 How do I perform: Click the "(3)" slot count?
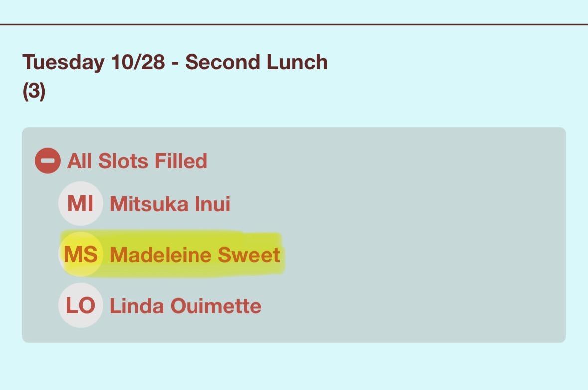click(34, 92)
